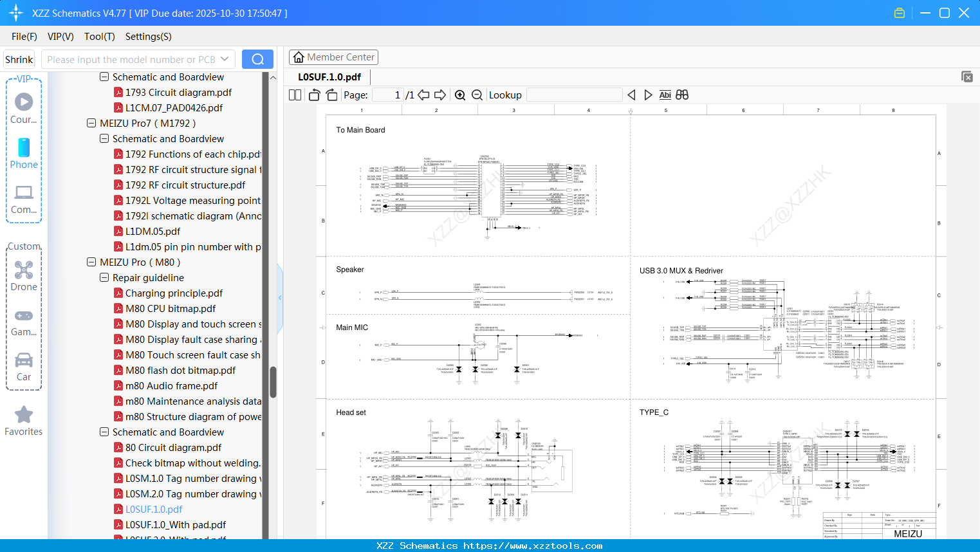Click the Page number field

pos(388,95)
